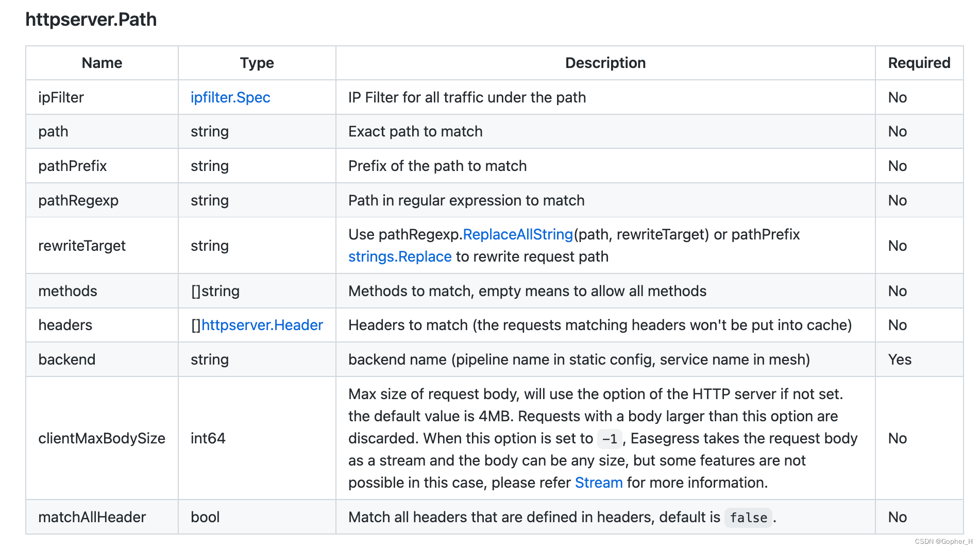
Task: Click the Name column header
Action: tap(102, 63)
